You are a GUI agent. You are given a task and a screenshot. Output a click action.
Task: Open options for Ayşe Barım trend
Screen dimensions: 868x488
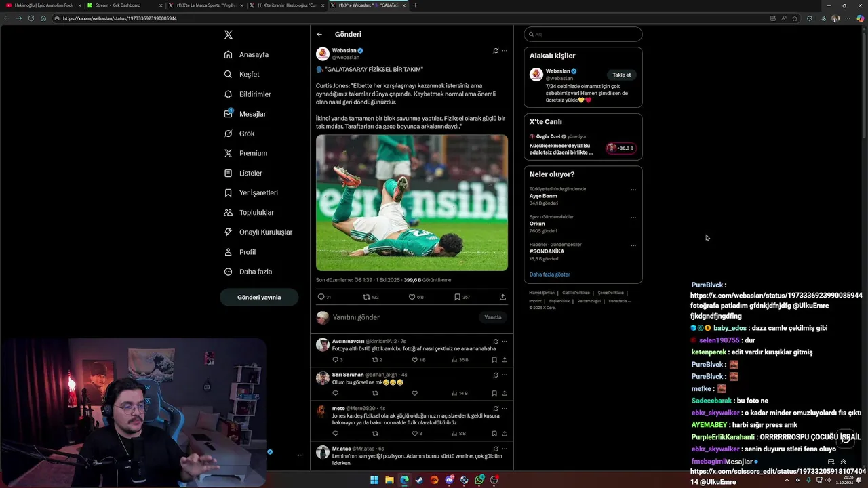click(x=633, y=190)
